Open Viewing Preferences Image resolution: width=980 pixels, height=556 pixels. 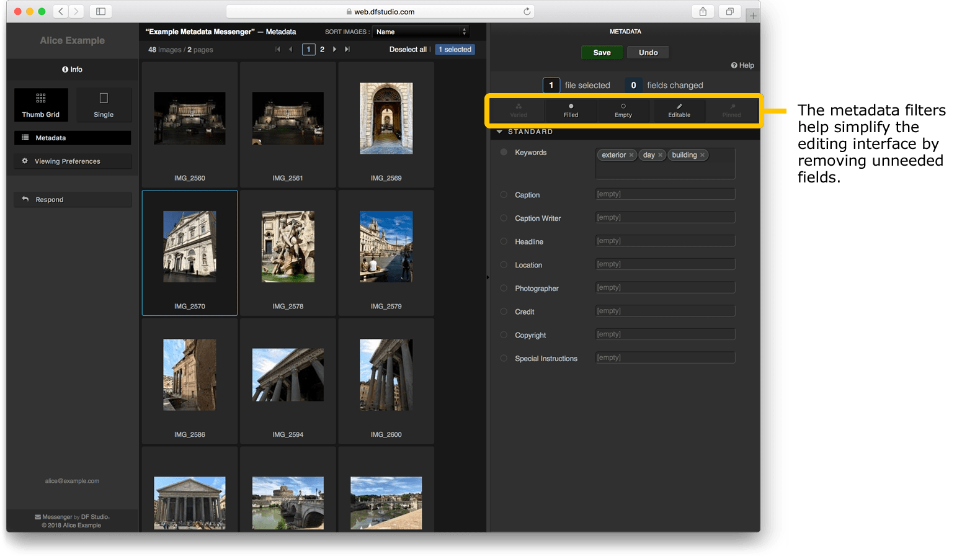[73, 161]
